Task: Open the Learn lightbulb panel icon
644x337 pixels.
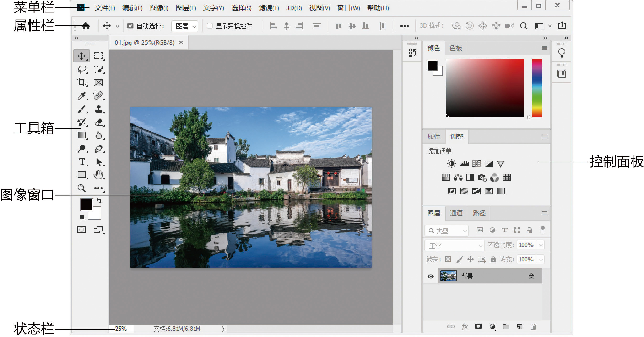Action: click(562, 53)
